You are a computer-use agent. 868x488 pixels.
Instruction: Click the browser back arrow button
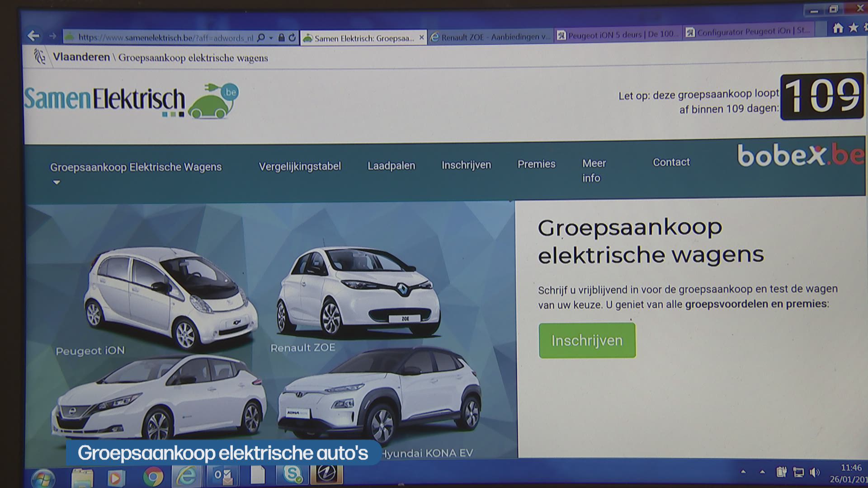click(33, 36)
